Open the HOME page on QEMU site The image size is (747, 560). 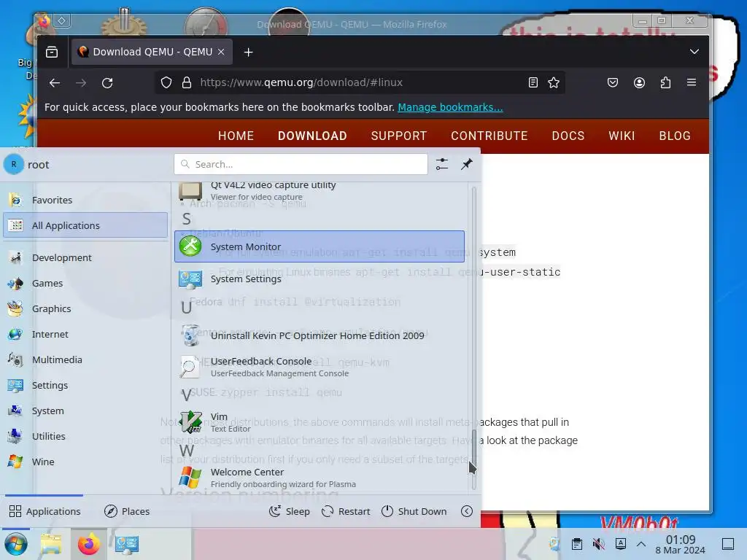pyautogui.click(x=236, y=136)
